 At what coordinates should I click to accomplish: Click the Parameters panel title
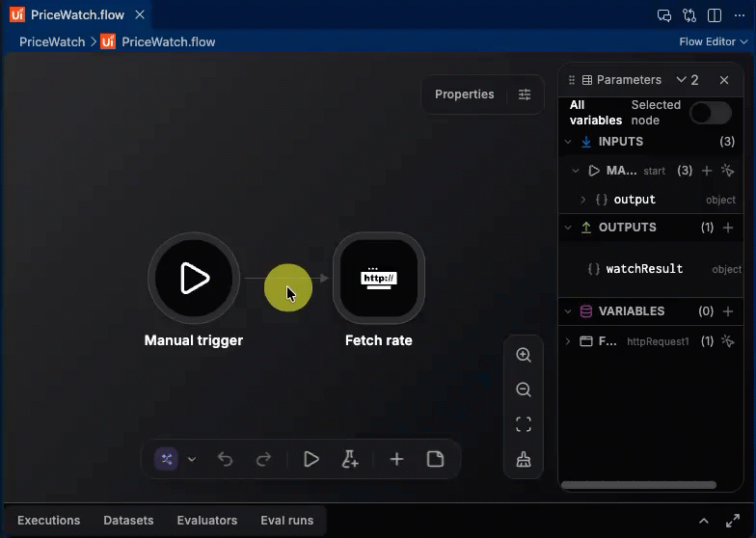point(629,80)
